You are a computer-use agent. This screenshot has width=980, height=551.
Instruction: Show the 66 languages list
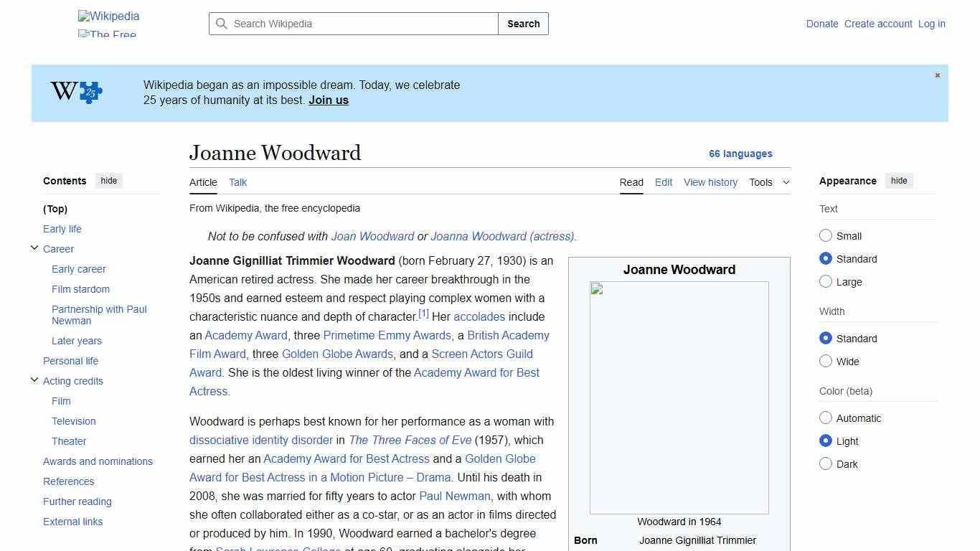pyautogui.click(x=740, y=154)
